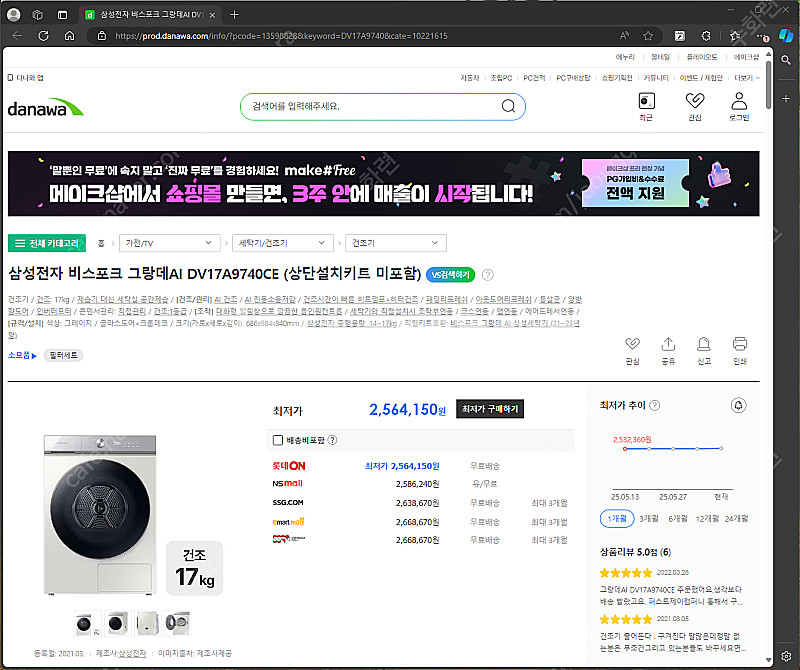Viewport: 800px width, 670px height.
Task: Open the SSG.COM seller offer
Action: [x=288, y=503]
